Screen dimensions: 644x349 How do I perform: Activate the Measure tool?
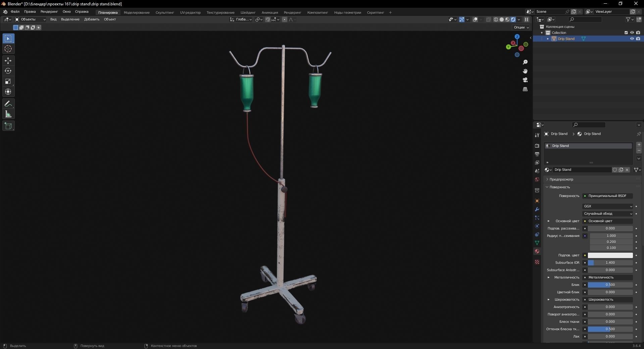[8, 114]
